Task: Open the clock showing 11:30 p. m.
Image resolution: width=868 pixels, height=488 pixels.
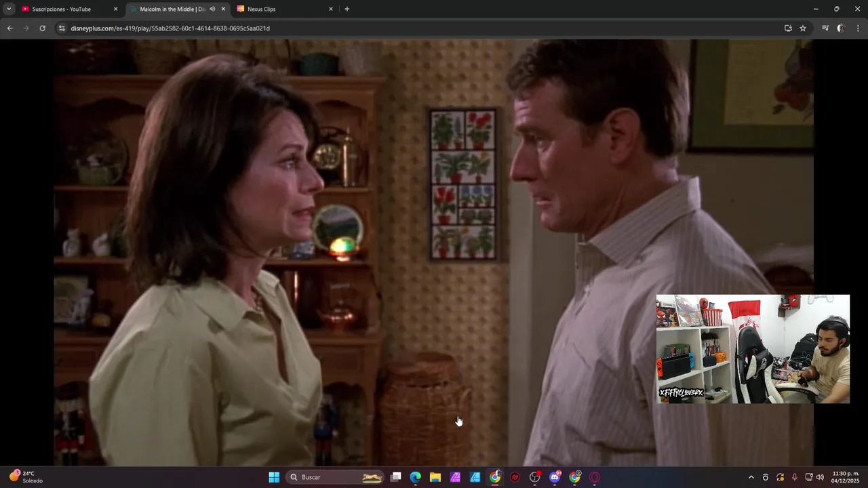Action: pyautogui.click(x=846, y=477)
